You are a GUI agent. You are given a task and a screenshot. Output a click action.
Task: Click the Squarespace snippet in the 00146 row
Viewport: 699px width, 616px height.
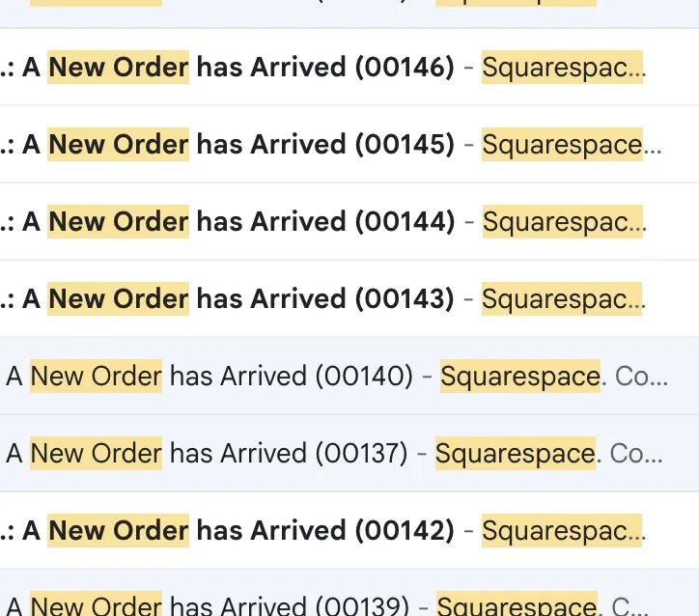(560, 68)
